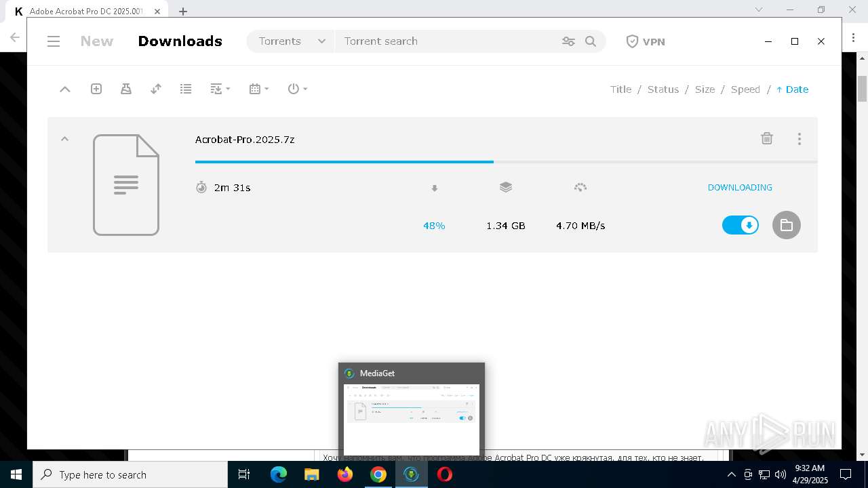Screen dimensions: 868x488
Task: Click the browser back arrow
Action: coord(14,37)
